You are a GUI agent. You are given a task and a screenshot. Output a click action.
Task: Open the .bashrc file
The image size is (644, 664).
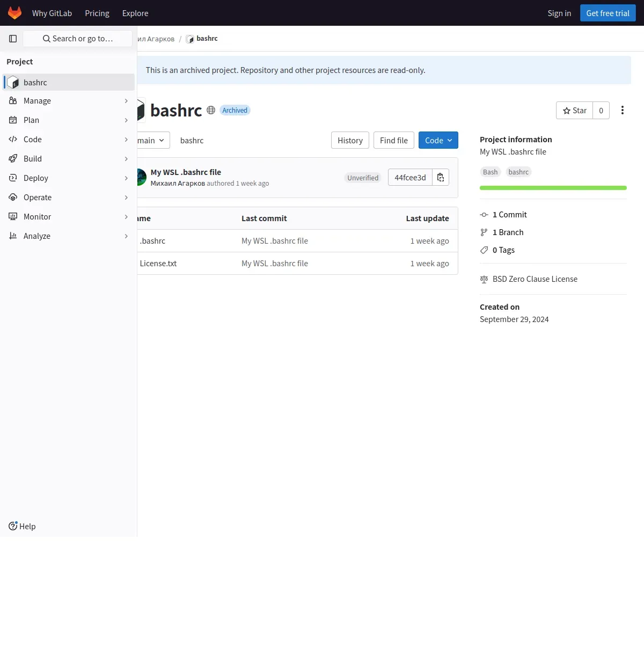coord(152,241)
